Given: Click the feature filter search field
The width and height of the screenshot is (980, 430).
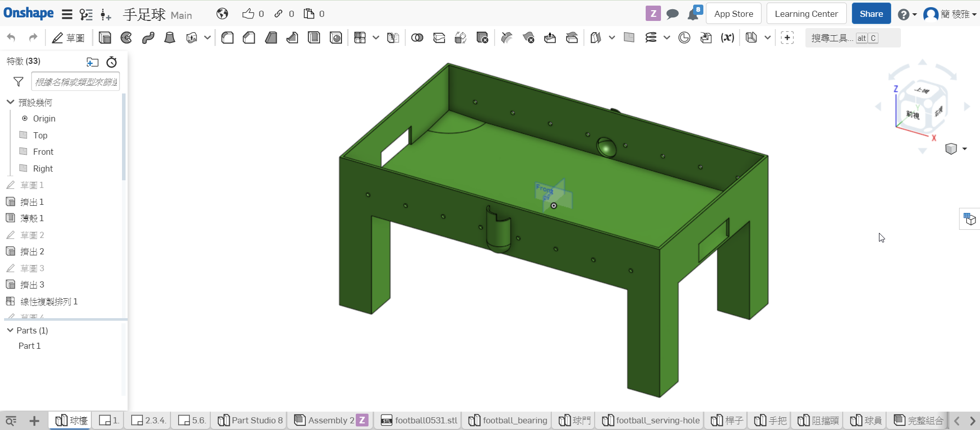Looking at the screenshot, I should [x=76, y=82].
